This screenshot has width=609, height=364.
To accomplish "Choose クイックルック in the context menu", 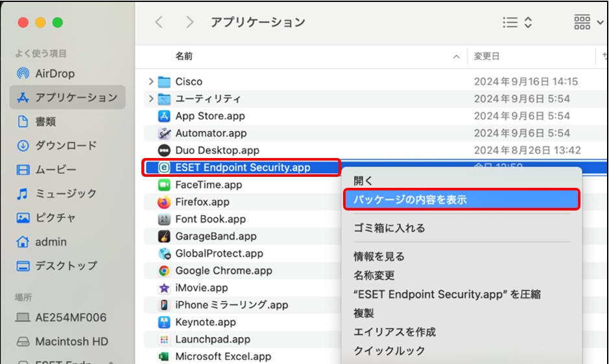I will point(389,351).
